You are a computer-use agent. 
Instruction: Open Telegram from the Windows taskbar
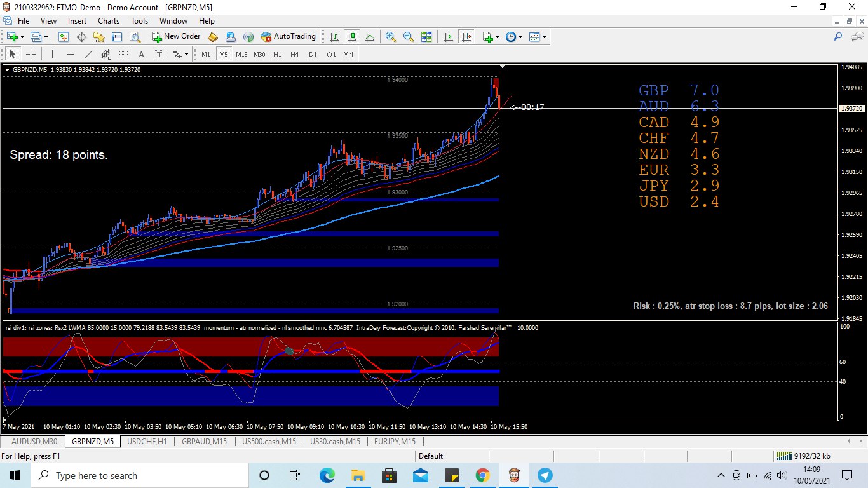(545, 475)
